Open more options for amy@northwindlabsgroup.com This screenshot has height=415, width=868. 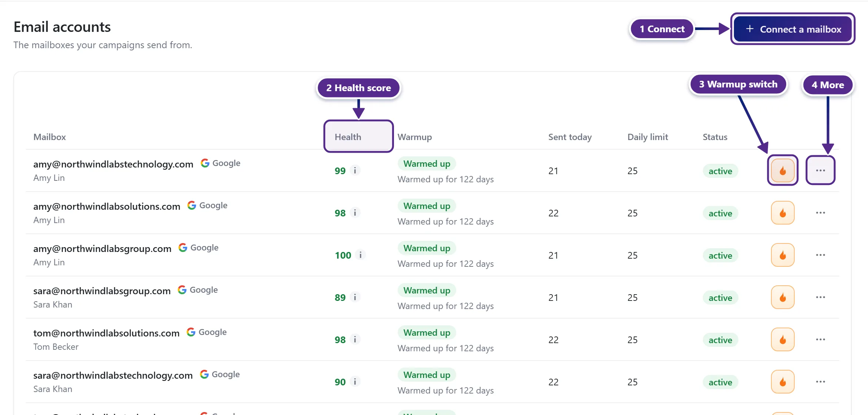tap(820, 255)
